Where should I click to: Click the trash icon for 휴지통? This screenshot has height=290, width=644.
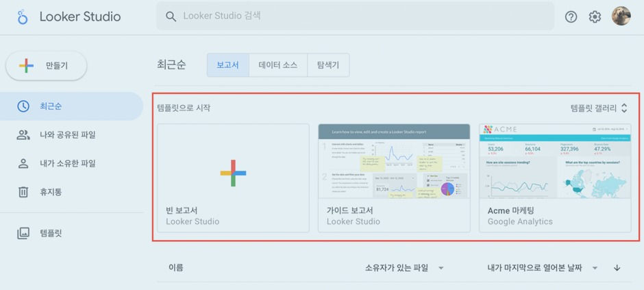point(23,192)
